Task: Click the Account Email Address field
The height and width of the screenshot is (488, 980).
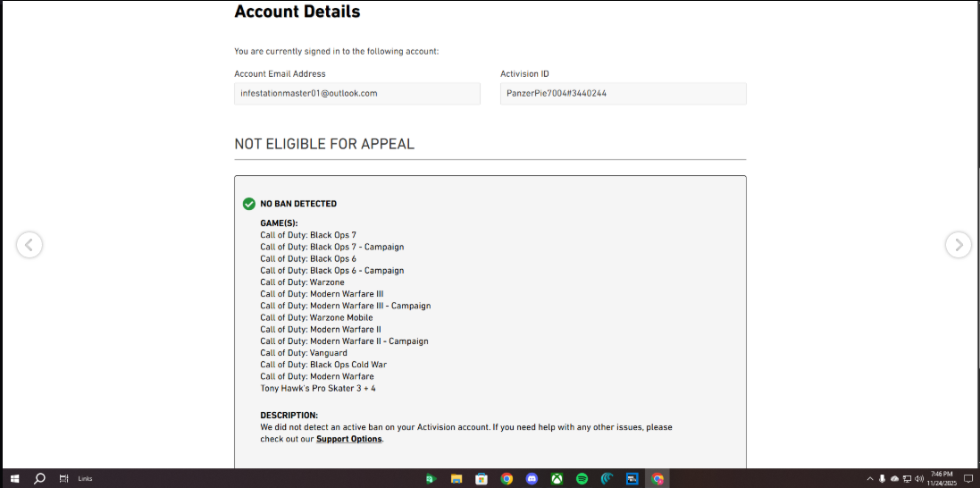Action: 356,93
